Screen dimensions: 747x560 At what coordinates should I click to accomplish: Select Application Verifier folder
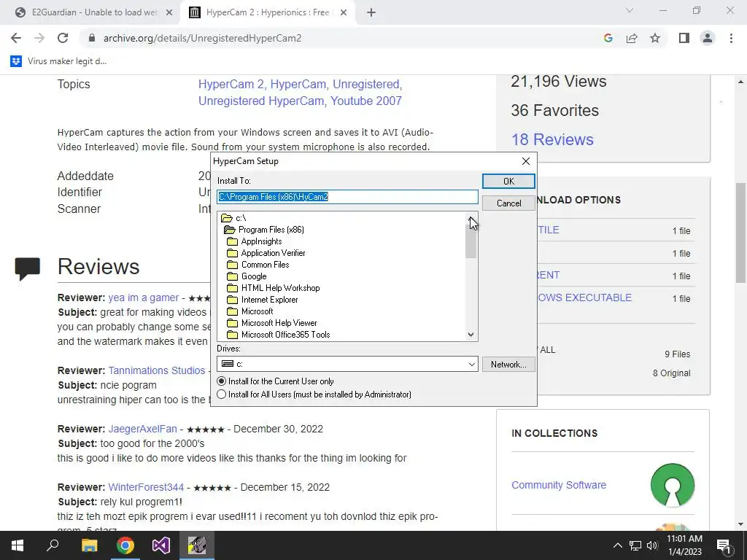(x=266, y=253)
